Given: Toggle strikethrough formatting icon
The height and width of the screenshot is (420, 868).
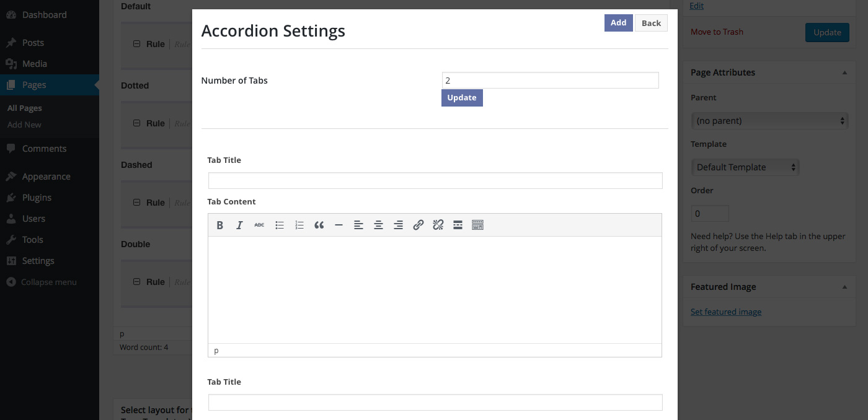Looking at the screenshot, I should pyautogui.click(x=259, y=225).
